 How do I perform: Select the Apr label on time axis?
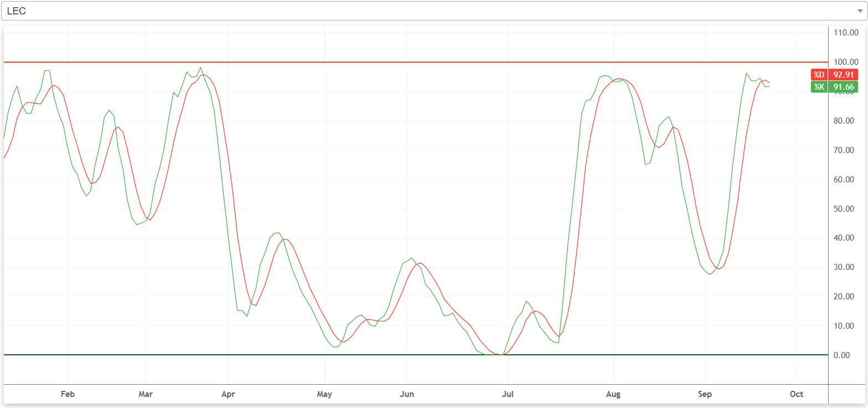(x=228, y=394)
